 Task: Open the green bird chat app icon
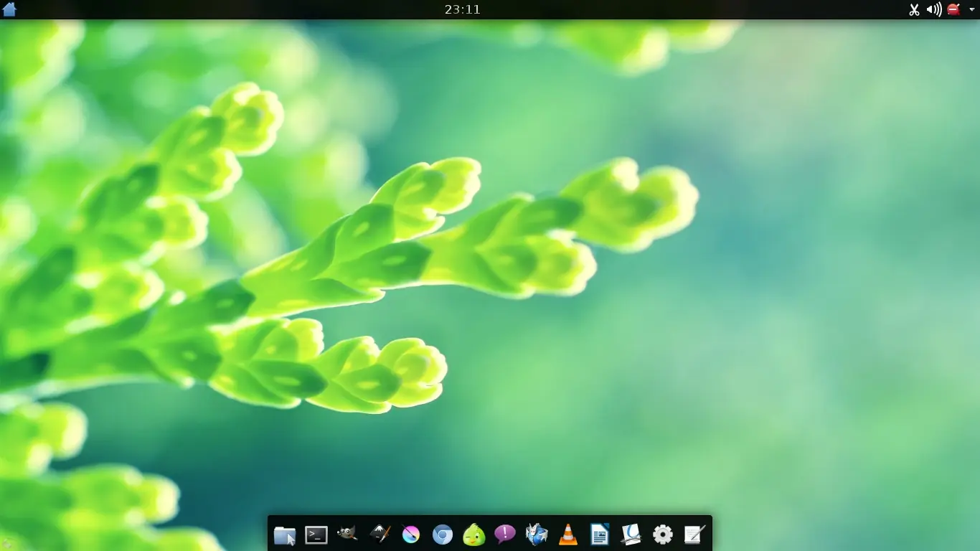(x=474, y=534)
